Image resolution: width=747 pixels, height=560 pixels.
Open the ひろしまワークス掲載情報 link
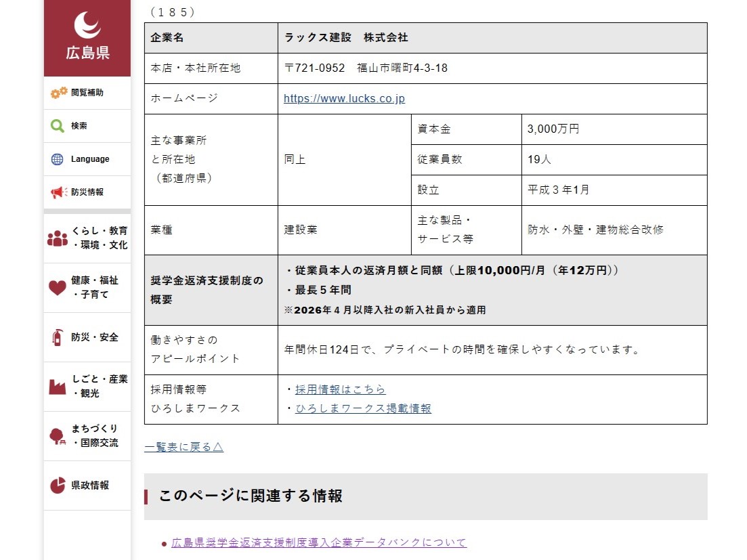point(363,408)
